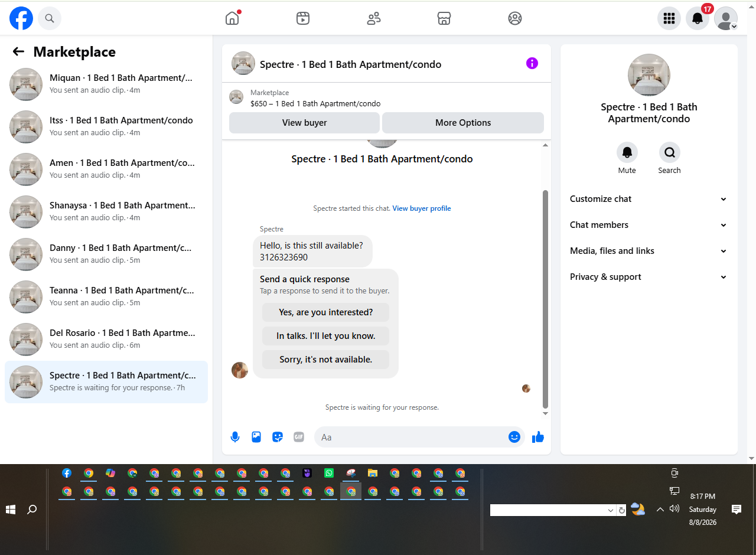
Task: Show hidden system tray icons chevron
Action: (x=660, y=509)
